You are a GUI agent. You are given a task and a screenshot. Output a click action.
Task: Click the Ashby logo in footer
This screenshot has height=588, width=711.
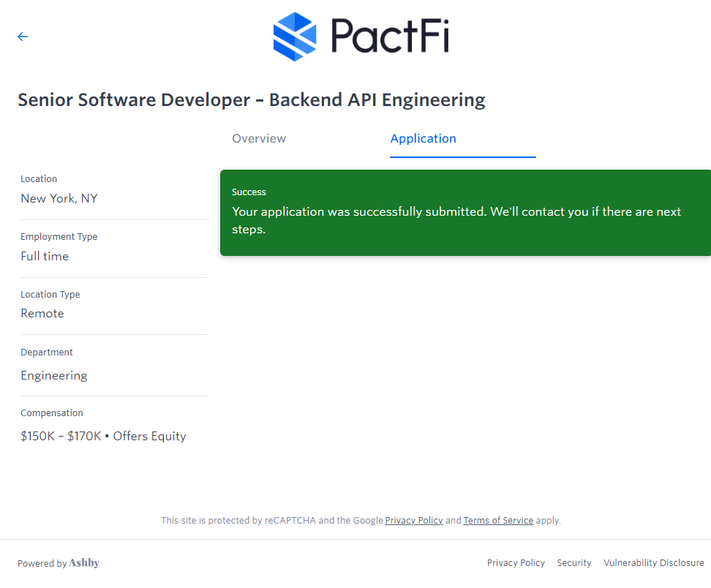click(84, 563)
